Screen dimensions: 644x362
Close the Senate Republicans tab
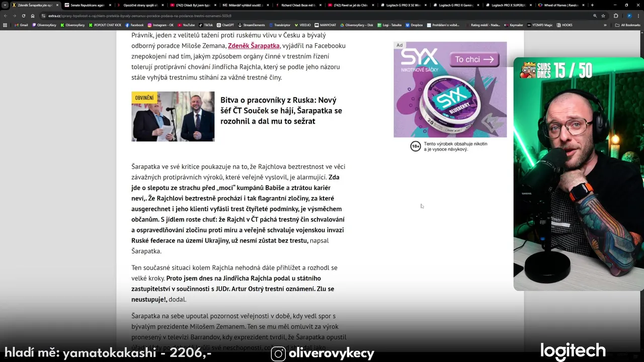tap(110, 5)
